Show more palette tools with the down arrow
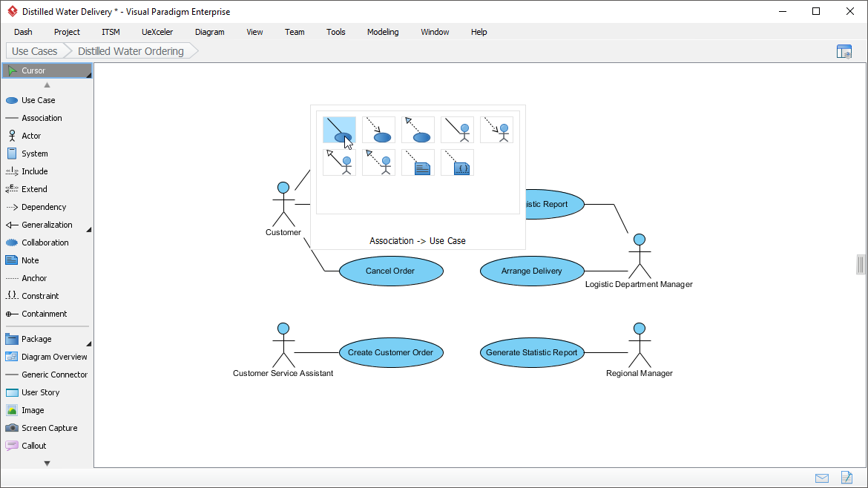This screenshot has height=488, width=868. pyautogui.click(x=47, y=464)
